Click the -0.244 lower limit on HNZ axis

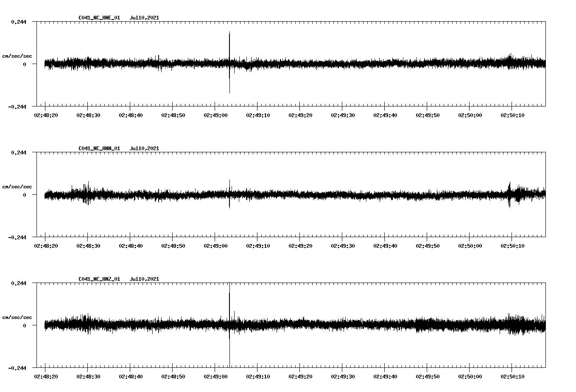(17, 368)
